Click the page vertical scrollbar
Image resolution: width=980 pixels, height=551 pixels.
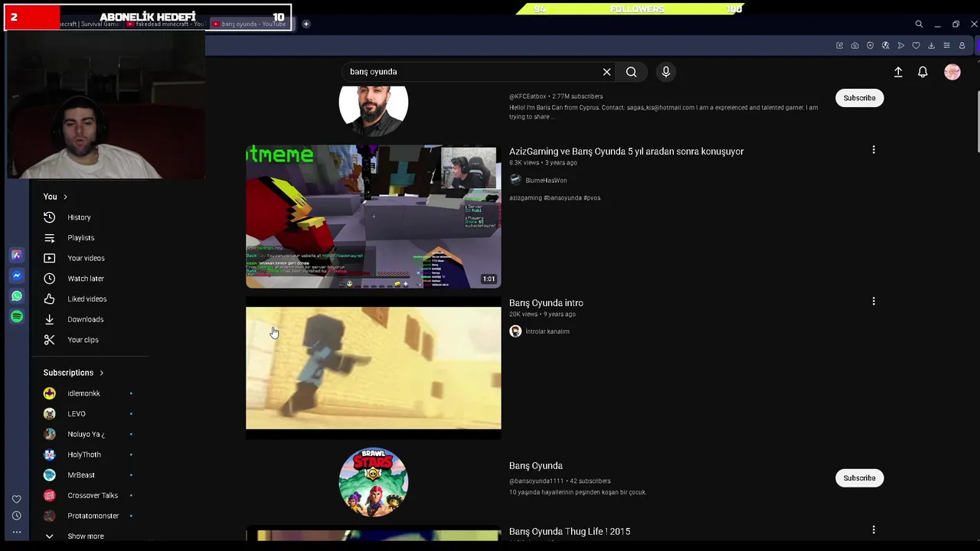(977, 115)
